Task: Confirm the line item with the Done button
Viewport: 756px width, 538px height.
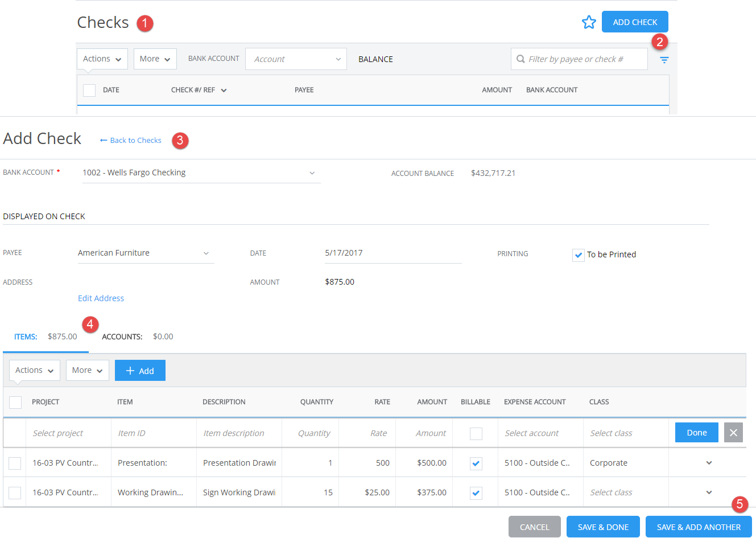Action: point(696,432)
